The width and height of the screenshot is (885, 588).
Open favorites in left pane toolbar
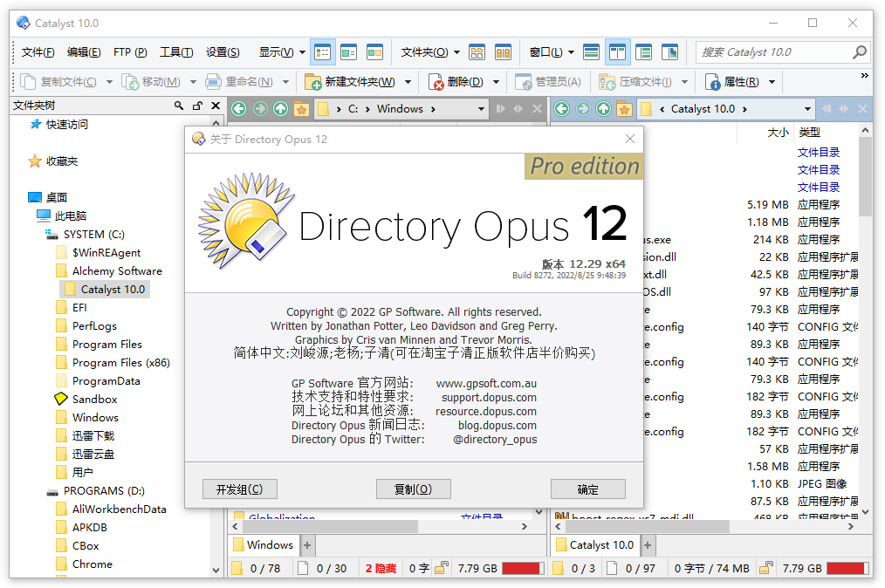click(301, 108)
